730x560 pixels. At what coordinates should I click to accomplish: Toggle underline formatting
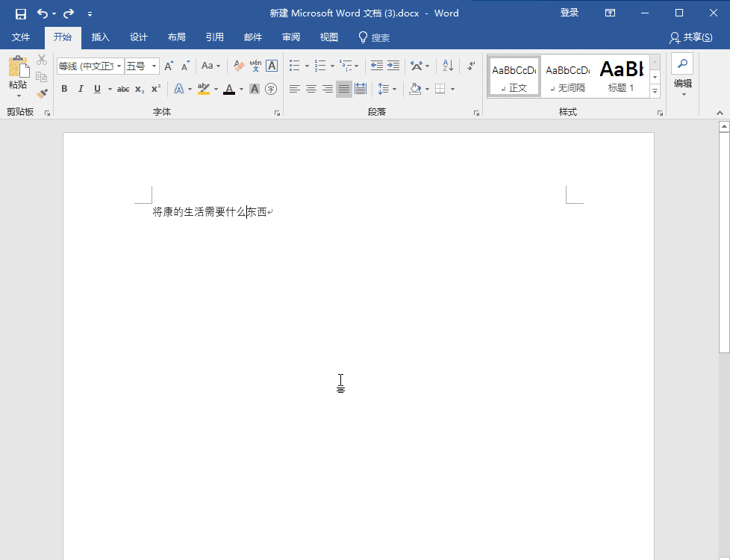97,89
